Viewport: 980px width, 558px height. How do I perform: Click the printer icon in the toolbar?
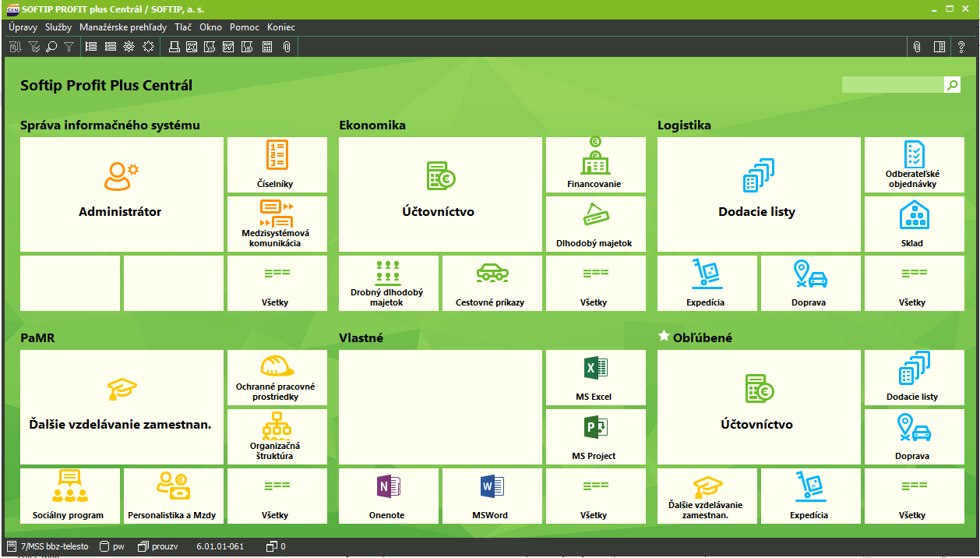[174, 47]
